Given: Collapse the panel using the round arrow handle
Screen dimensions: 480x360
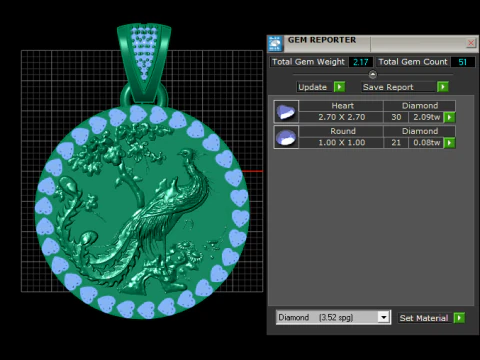Looking at the screenshot, I should [373, 74].
